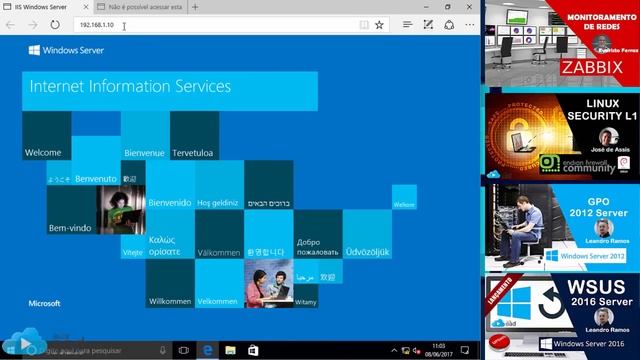Viewport: 640px width, 360px height.
Task: Open the volume icon in system tray
Action: point(416,350)
